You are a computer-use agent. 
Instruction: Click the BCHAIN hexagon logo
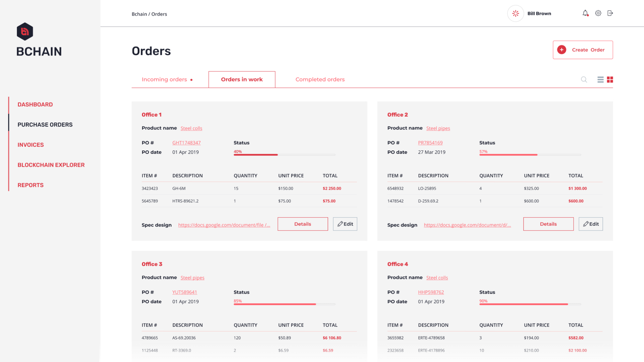[x=25, y=32]
